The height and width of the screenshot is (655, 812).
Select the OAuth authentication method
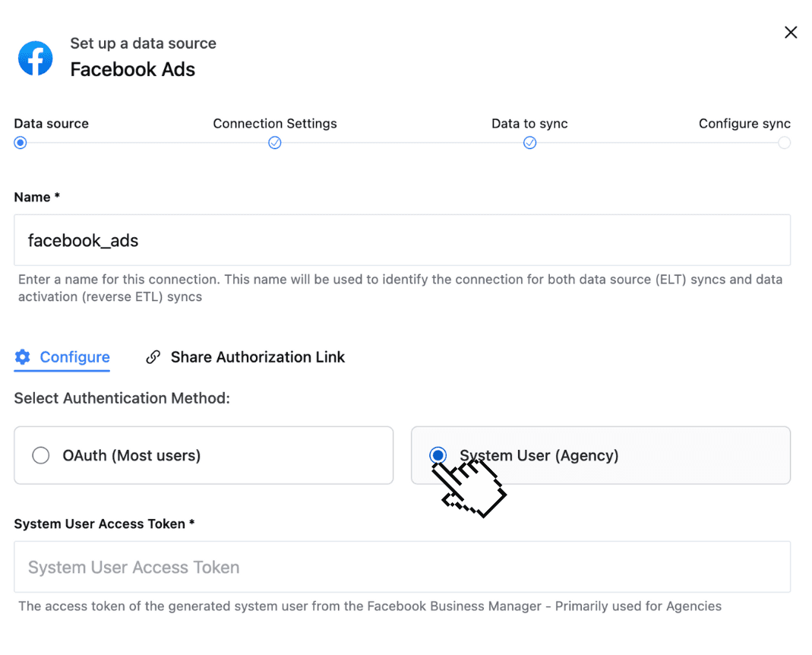pyautogui.click(x=41, y=455)
